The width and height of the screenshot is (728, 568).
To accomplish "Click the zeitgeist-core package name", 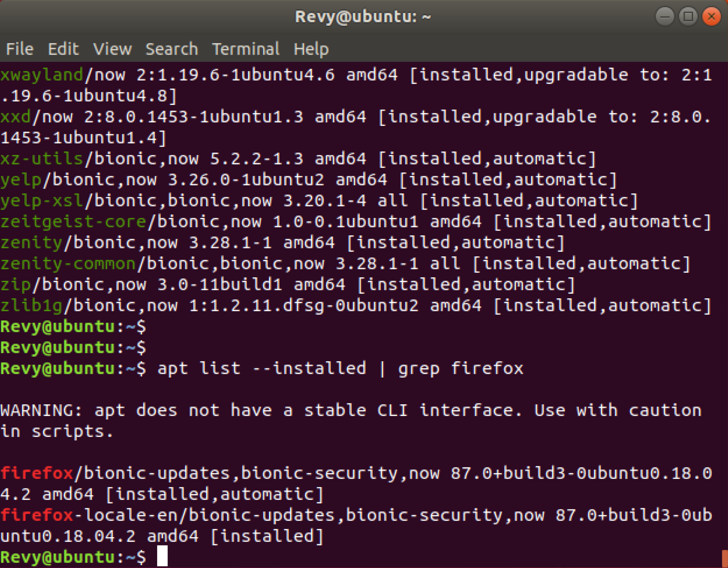I will [73, 222].
